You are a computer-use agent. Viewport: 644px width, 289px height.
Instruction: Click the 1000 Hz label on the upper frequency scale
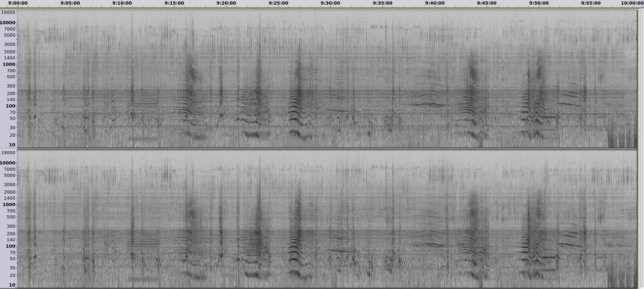(x=9, y=64)
